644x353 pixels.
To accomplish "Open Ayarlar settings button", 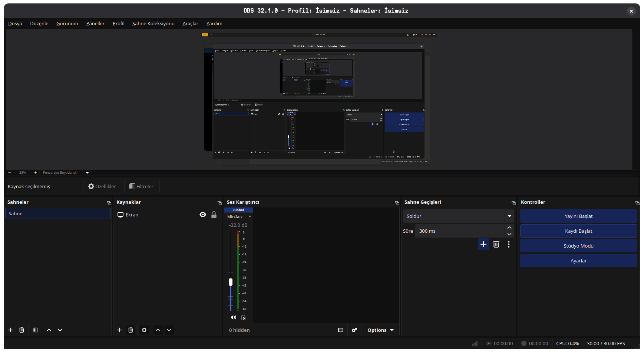I will point(579,261).
